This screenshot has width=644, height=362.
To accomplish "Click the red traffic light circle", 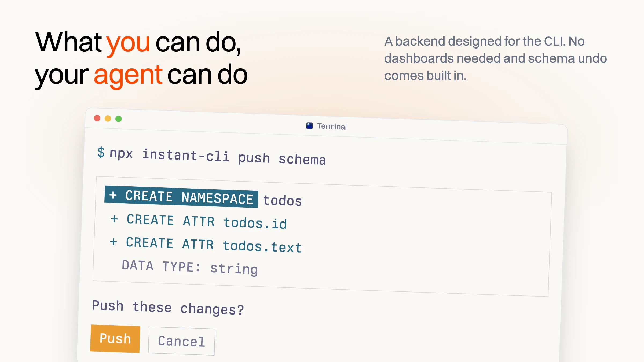I will pyautogui.click(x=97, y=118).
